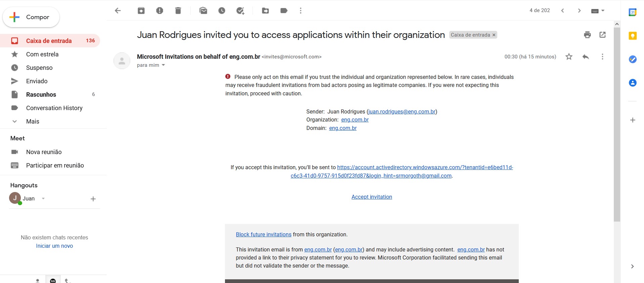644x283 pixels.
Task: Go to the newer email arrow
Action: click(563, 11)
